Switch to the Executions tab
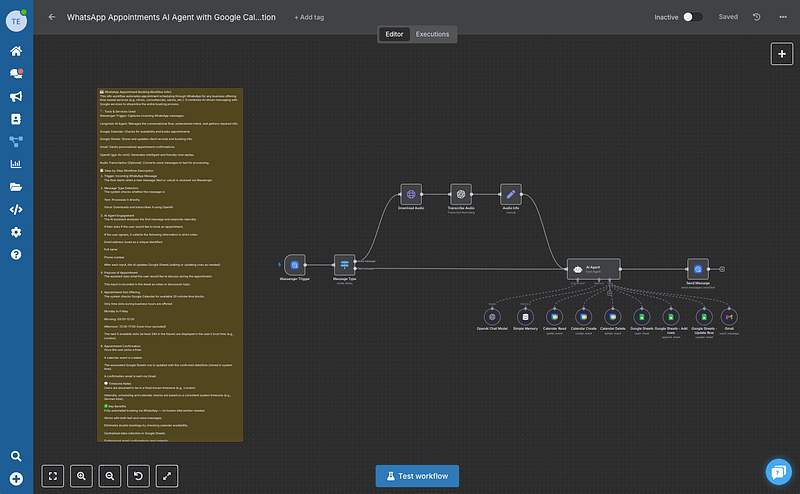 coord(432,34)
